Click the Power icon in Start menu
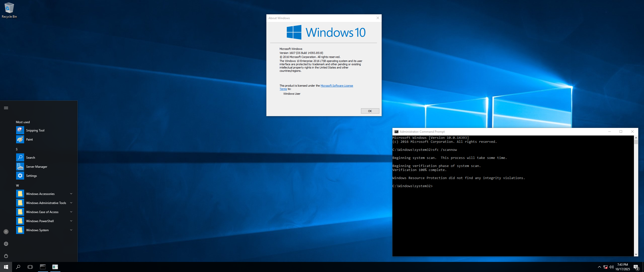644x272 pixels. (x=6, y=256)
